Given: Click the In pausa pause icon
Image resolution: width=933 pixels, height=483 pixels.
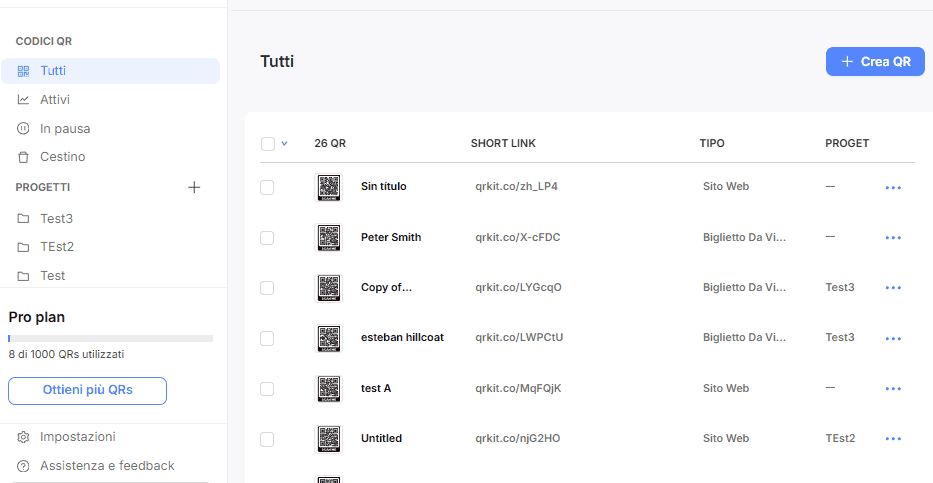Looking at the screenshot, I should [24, 129].
